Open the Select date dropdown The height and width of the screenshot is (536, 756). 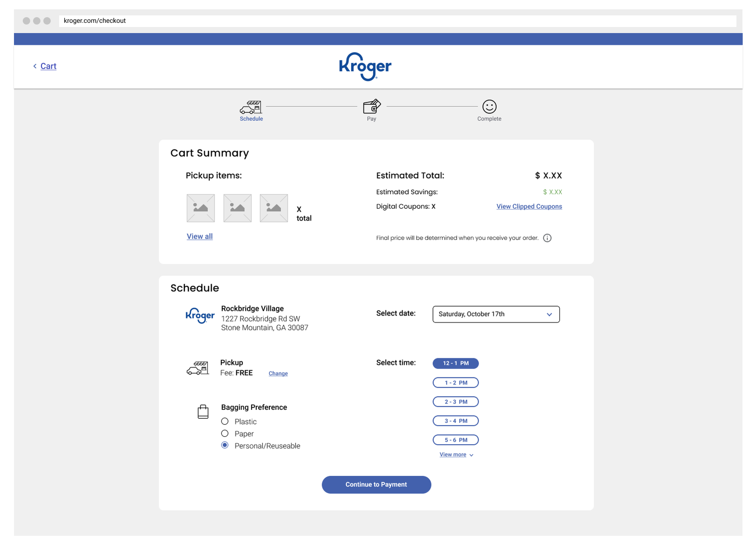pos(496,314)
